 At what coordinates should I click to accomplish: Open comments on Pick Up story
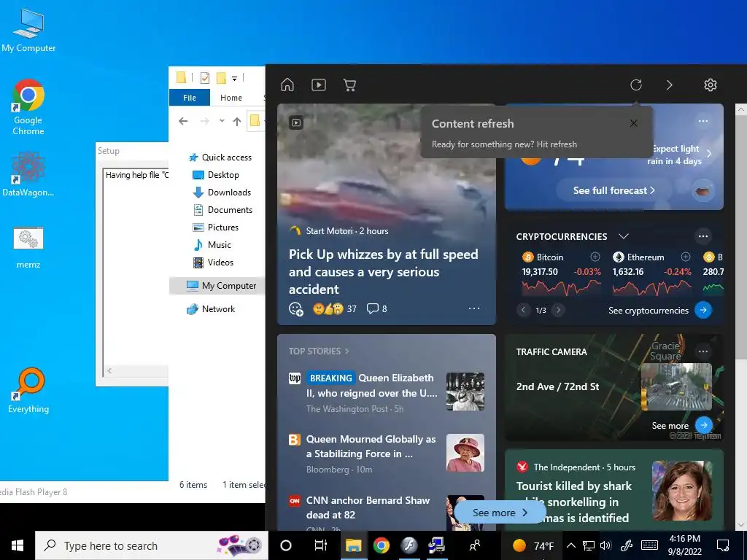376,308
